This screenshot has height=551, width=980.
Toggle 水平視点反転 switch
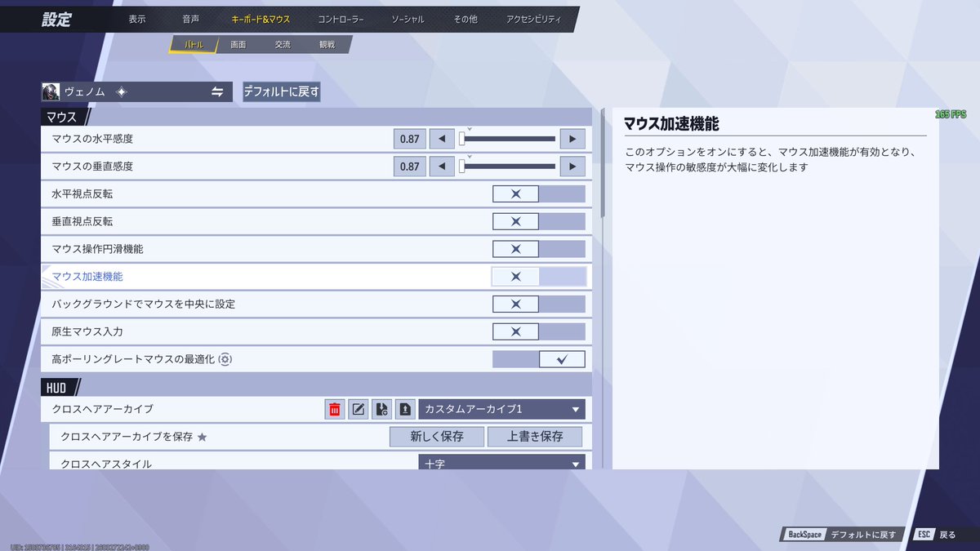click(539, 194)
